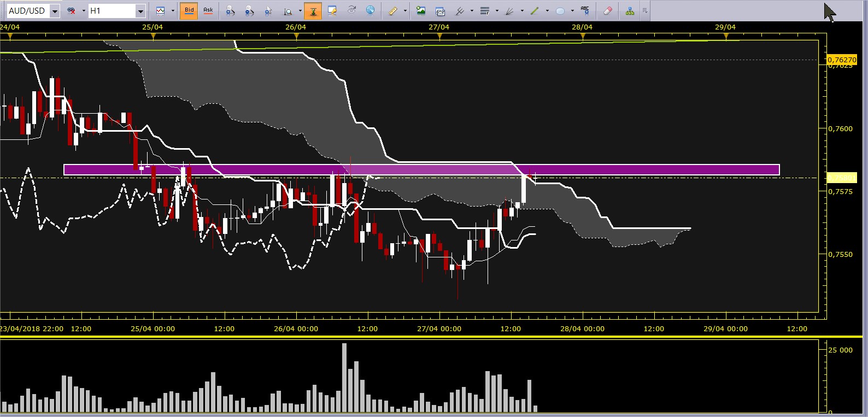Click the 25/04 yellow day marker
The image size is (868, 417).
click(x=153, y=36)
